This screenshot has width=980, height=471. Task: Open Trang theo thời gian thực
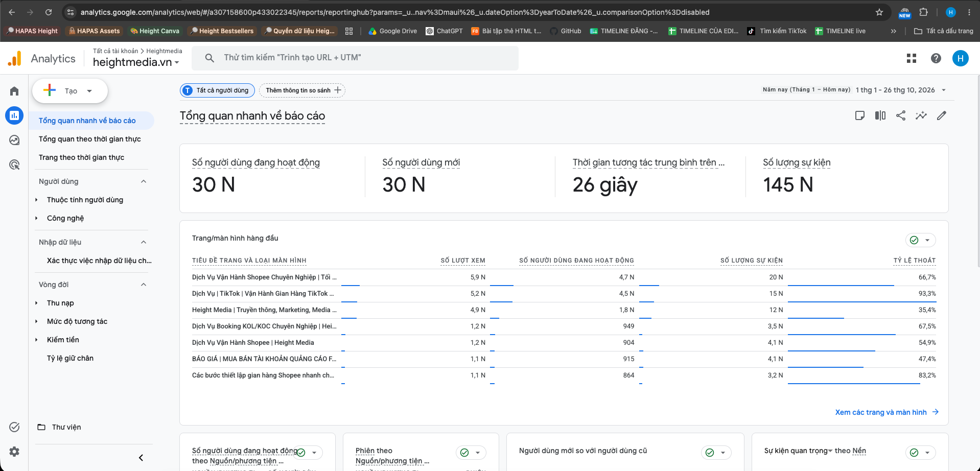(x=82, y=157)
